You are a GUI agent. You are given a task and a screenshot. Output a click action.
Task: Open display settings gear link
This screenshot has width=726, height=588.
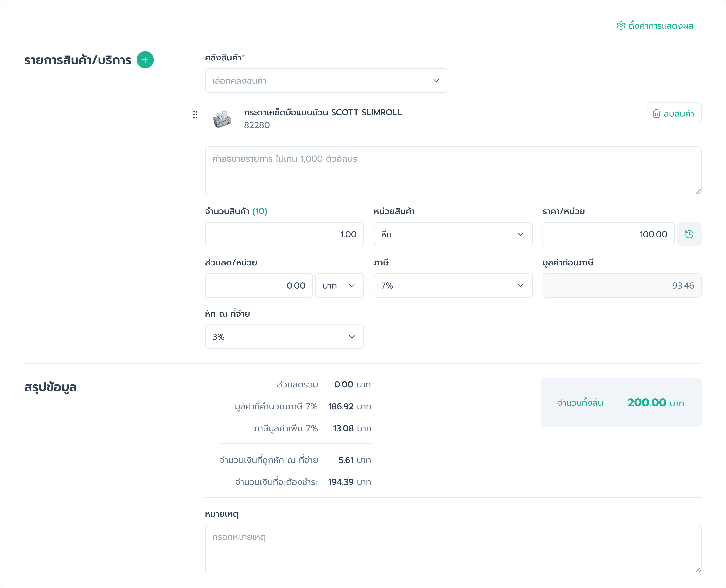(x=621, y=26)
